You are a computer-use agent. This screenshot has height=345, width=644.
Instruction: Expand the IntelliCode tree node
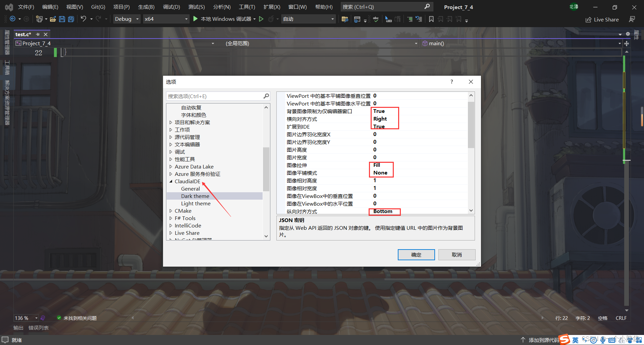tap(171, 225)
